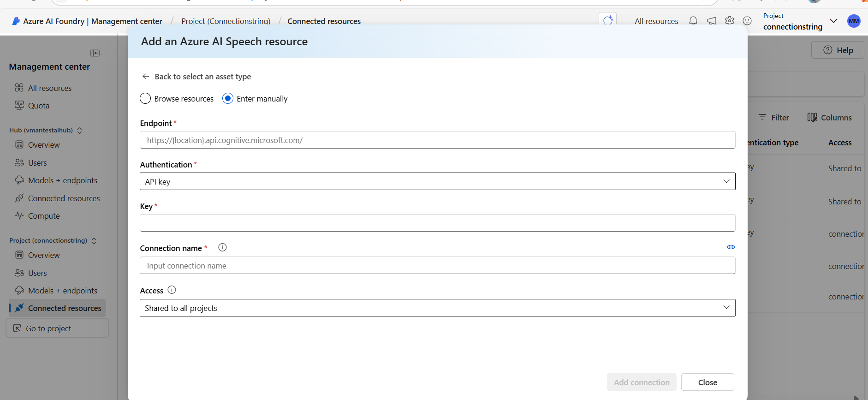Select Hub Overview in the sidebar

[44, 145]
